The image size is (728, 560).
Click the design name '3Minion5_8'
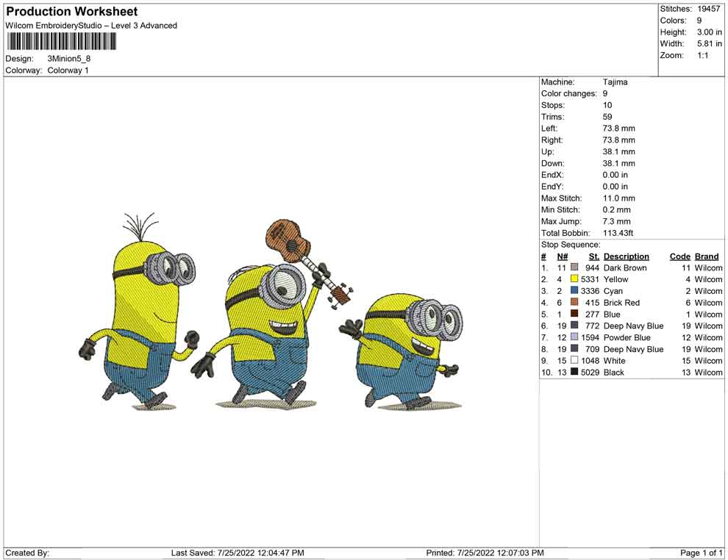pyautogui.click(x=68, y=59)
